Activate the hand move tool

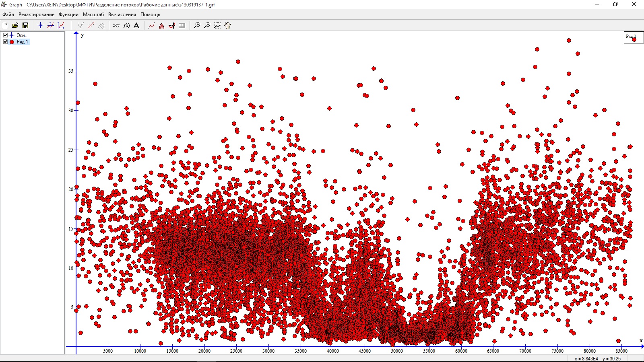click(x=227, y=25)
